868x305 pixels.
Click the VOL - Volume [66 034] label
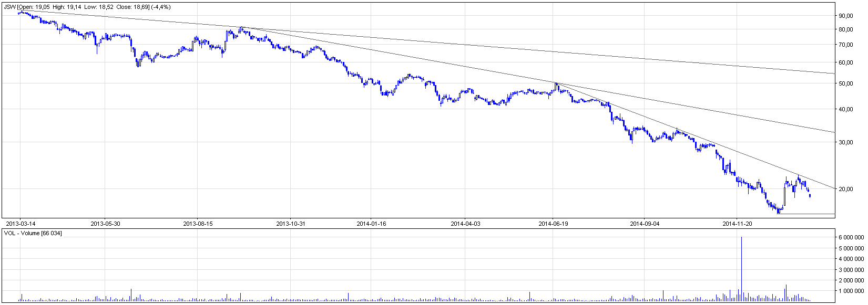click(x=33, y=233)
